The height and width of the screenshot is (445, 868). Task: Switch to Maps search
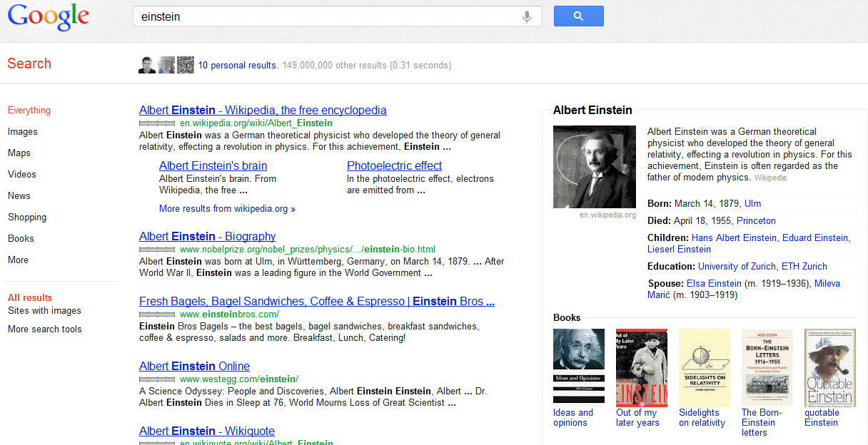coord(19,153)
